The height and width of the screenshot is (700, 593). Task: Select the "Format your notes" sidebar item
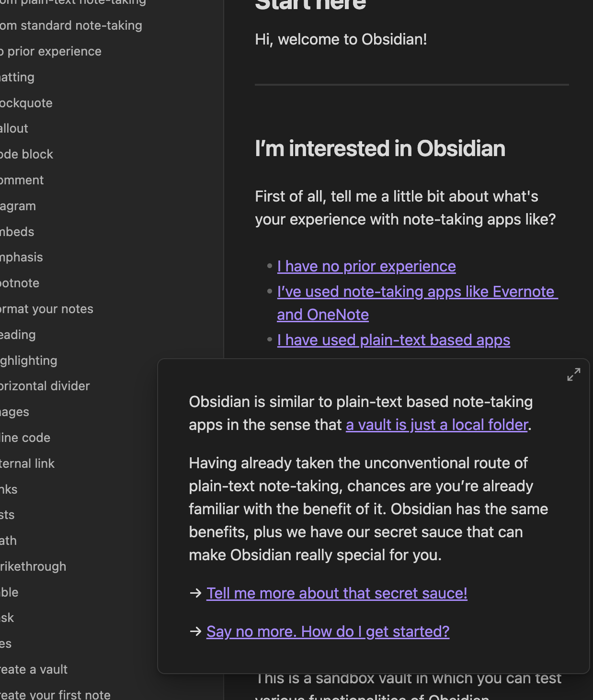46,309
